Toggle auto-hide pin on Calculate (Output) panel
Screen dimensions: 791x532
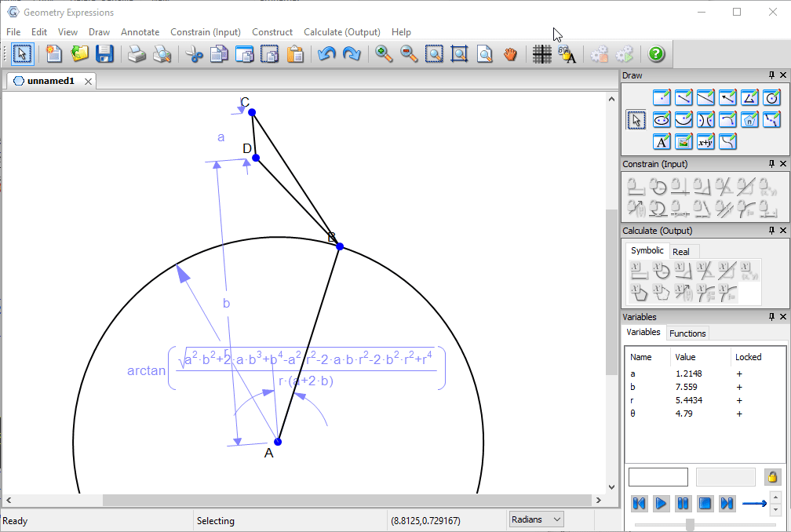[x=771, y=231]
